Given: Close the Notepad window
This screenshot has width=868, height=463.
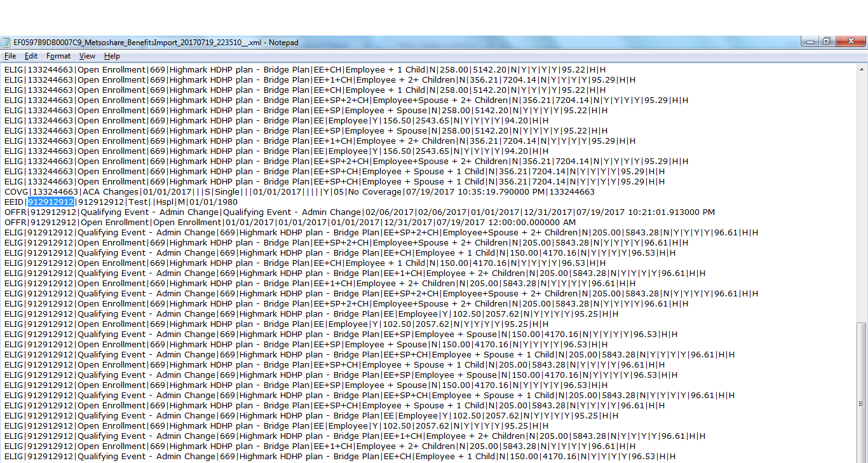Looking at the screenshot, I should coord(850,41).
